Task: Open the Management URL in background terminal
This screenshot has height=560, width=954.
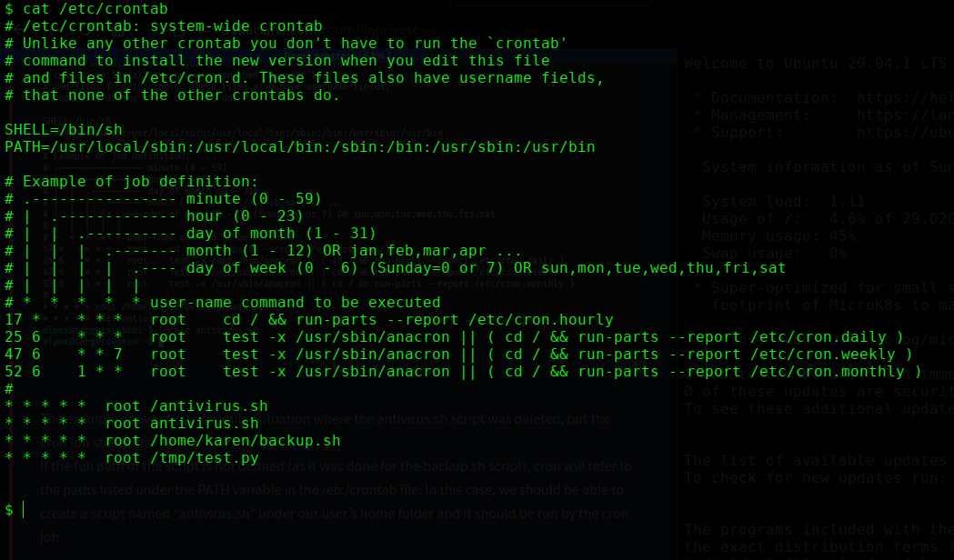Action: click(905, 115)
